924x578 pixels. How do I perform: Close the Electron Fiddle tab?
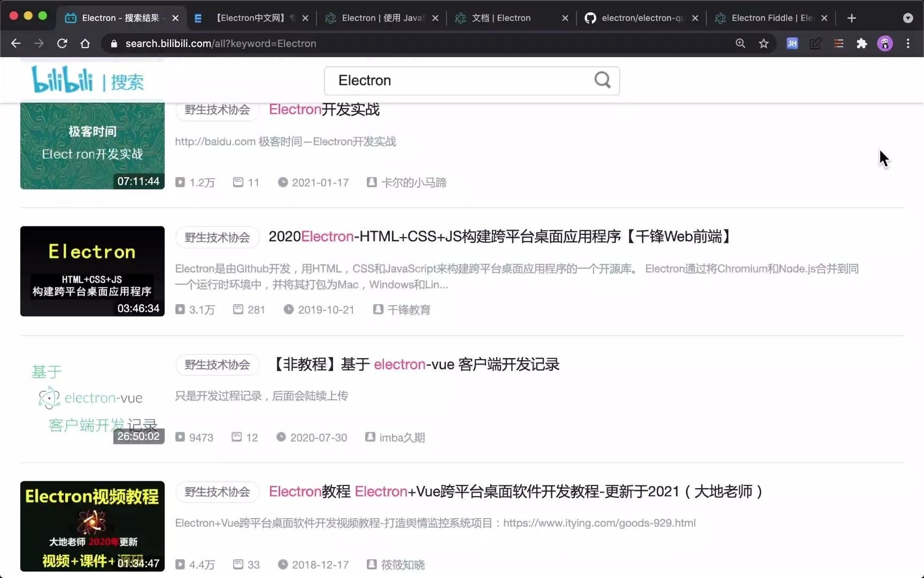tap(825, 18)
